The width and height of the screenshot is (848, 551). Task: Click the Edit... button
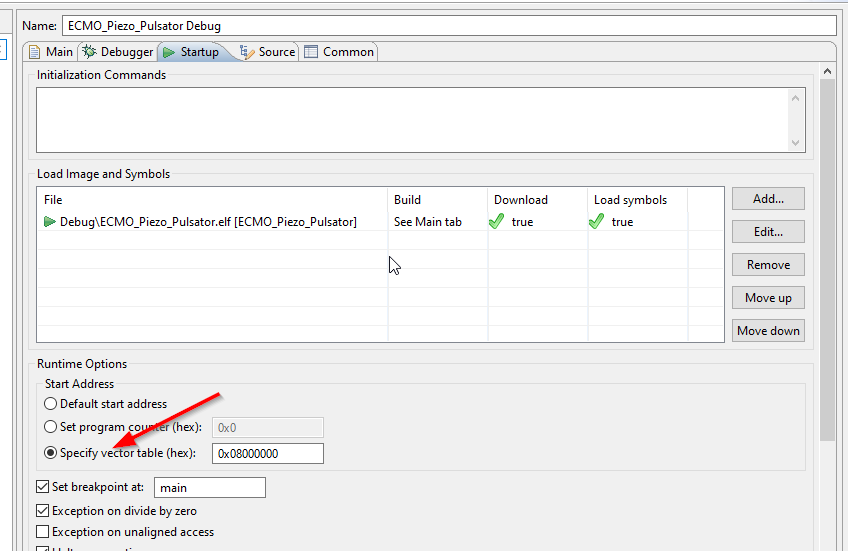tap(768, 232)
